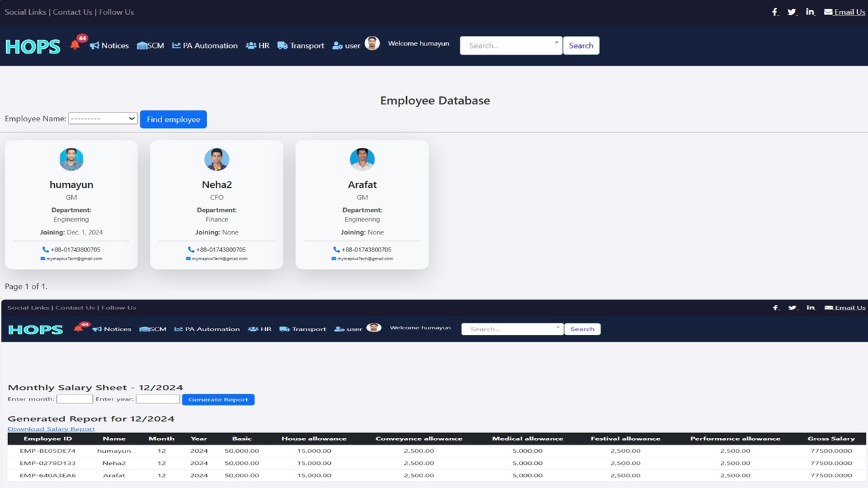Click the Find employee button
Screen dimensions: 868x488
(173, 119)
